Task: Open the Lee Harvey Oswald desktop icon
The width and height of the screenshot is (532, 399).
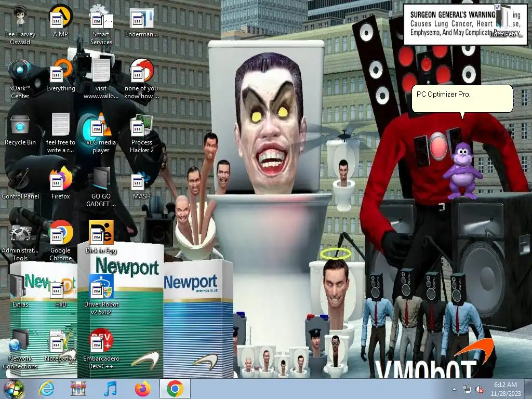Action: [x=20, y=25]
